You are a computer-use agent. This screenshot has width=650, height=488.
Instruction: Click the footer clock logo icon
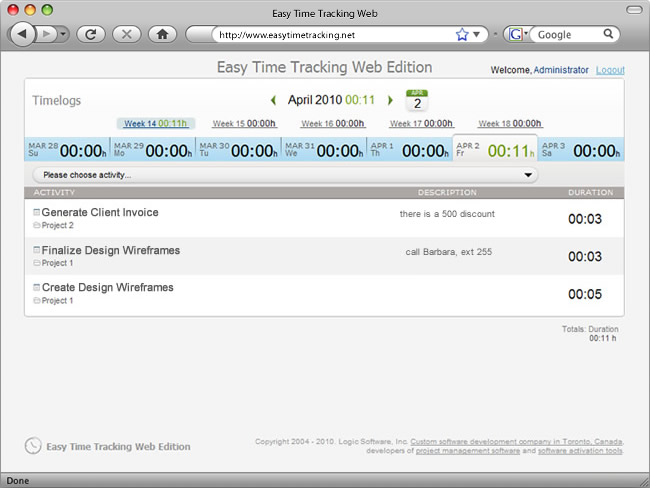pos(33,446)
